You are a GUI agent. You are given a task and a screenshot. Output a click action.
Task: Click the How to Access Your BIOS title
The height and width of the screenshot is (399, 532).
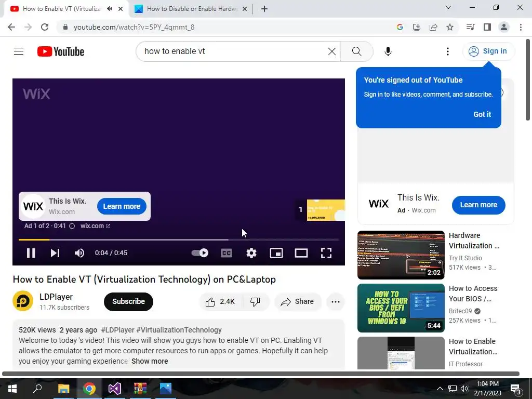(473, 294)
